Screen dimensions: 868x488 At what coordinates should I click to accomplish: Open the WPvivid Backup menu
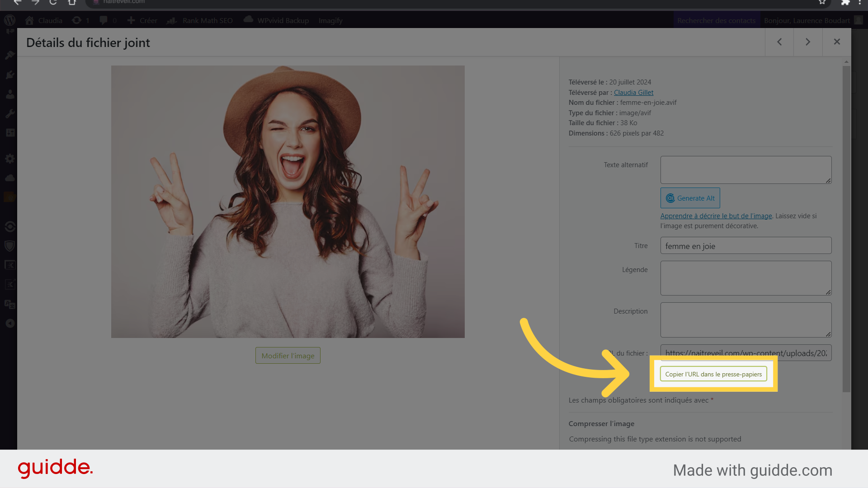pyautogui.click(x=276, y=20)
